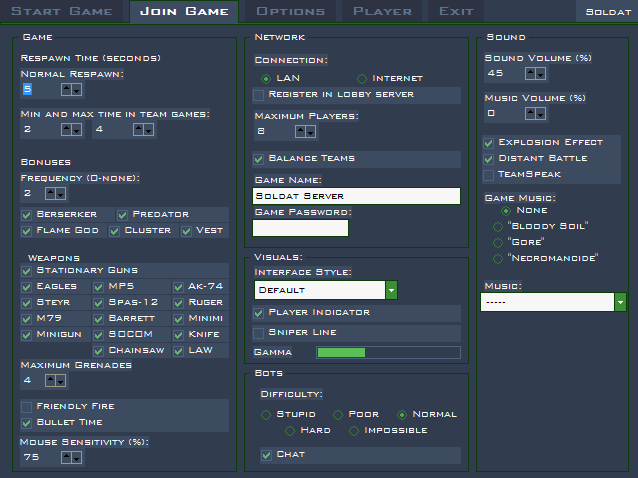Adjust Sound Volume spinner arrows
This screenshot has height=478, width=638.
tap(535, 74)
